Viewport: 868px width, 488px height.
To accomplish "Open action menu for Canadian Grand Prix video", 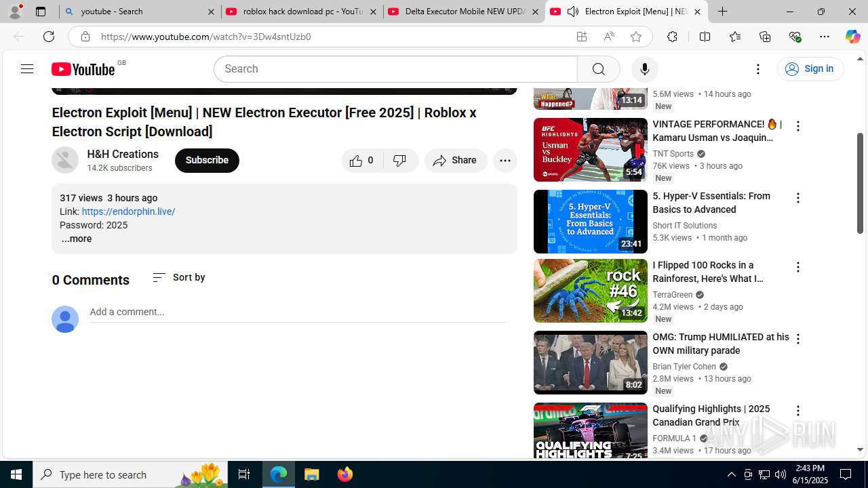I will [798, 411].
